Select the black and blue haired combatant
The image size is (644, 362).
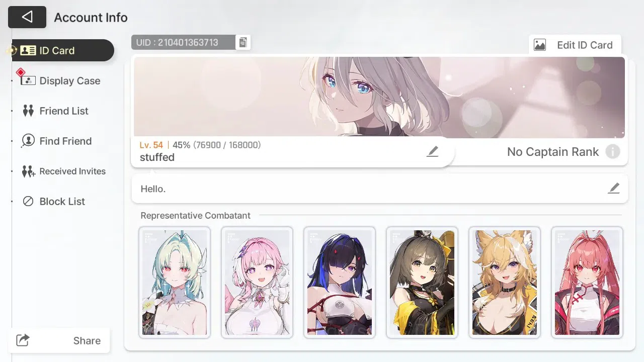pyautogui.click(x=340, y=283)
